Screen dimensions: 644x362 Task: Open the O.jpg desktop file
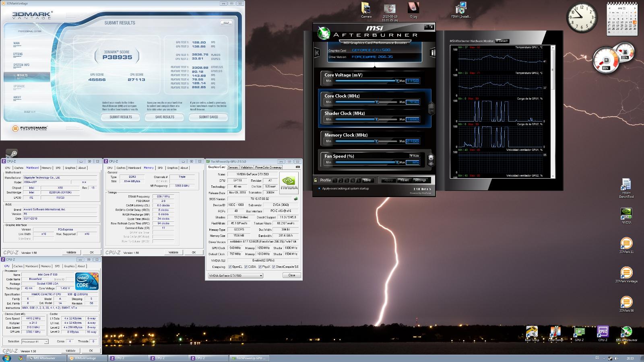(x=413, y=10)
